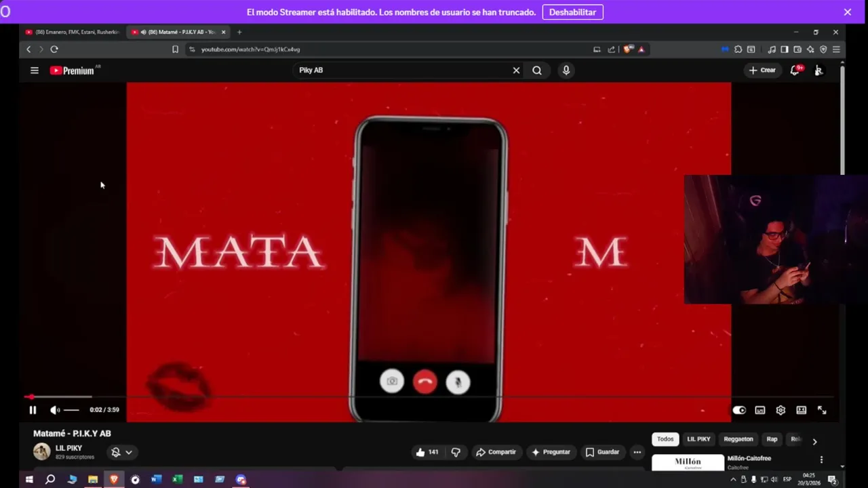Open the LIL PIKY channel name link
The width and height of the screenshot is (868, 488).
pos(68,449)
